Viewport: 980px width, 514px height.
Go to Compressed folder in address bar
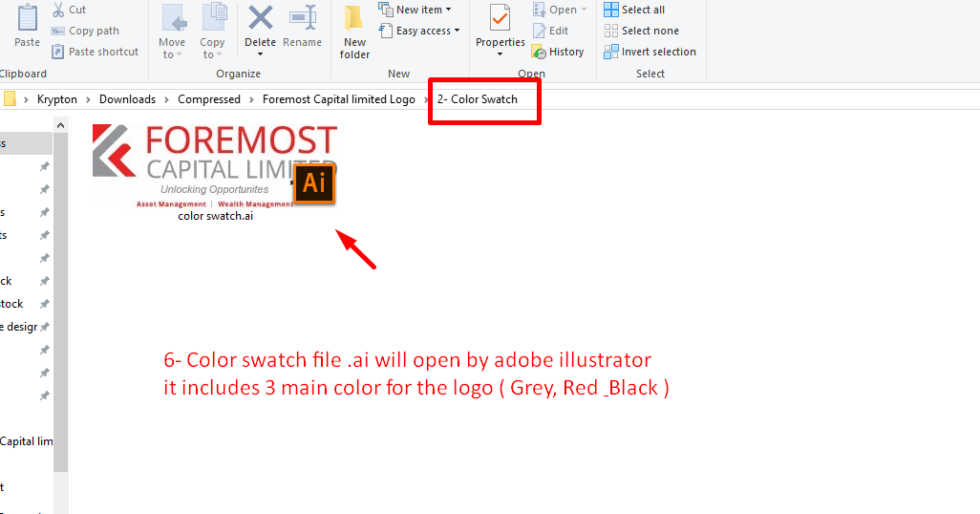[x=208, y=99]
